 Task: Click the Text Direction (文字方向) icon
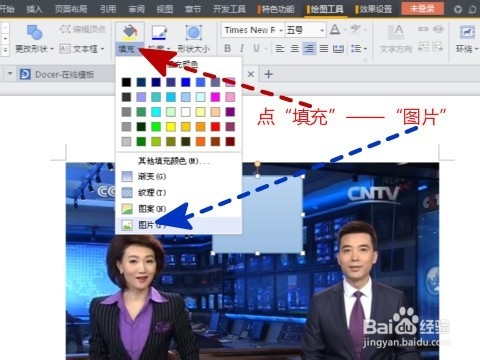pyautogui.click(x=396, y=33)
